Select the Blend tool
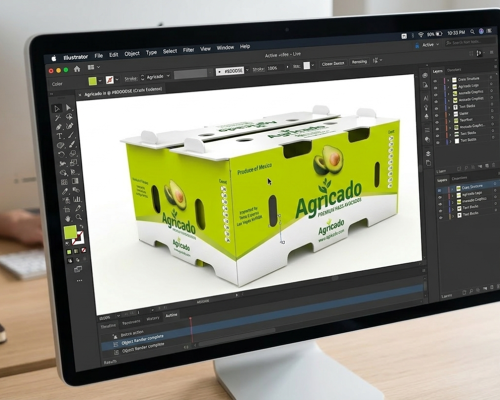The height and width of the screenshot is (400, 500). click(x=76, y=190)
